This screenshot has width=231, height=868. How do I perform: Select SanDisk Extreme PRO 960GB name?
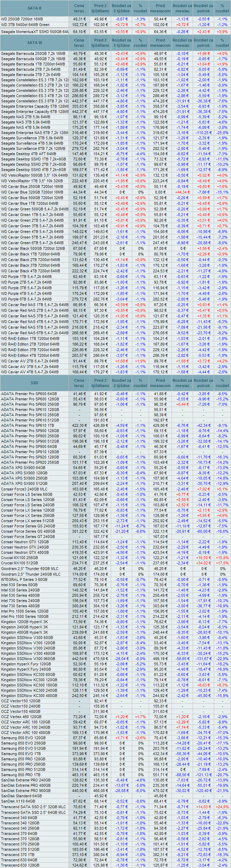(x=26, y=791)
